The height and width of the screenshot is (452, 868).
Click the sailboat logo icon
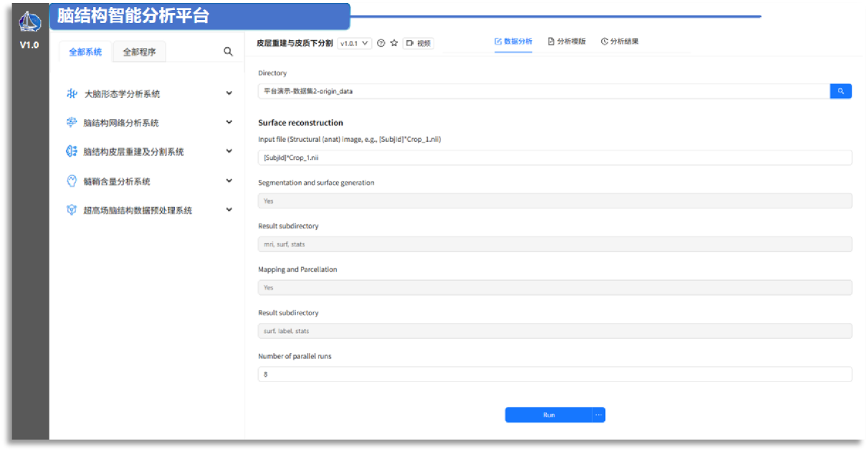(29, 22)
